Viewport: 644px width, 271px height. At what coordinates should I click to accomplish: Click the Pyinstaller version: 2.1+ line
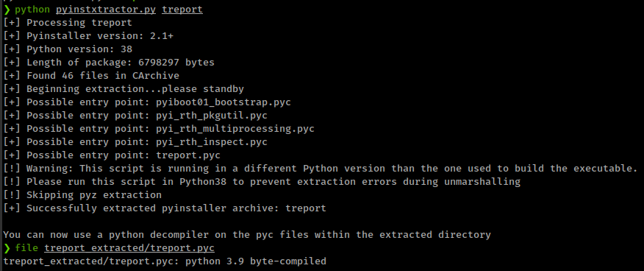[x=88, y=36]
